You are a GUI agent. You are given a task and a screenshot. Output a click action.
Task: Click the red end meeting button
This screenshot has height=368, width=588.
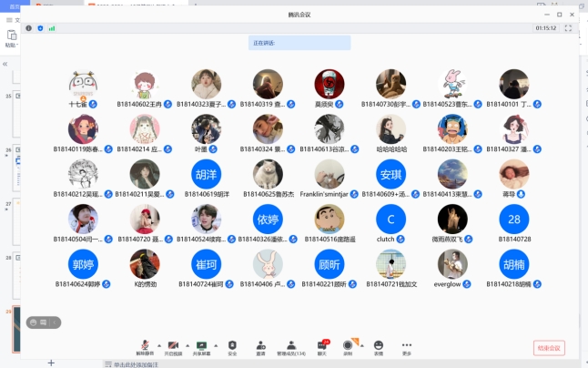tap(549, 347)
